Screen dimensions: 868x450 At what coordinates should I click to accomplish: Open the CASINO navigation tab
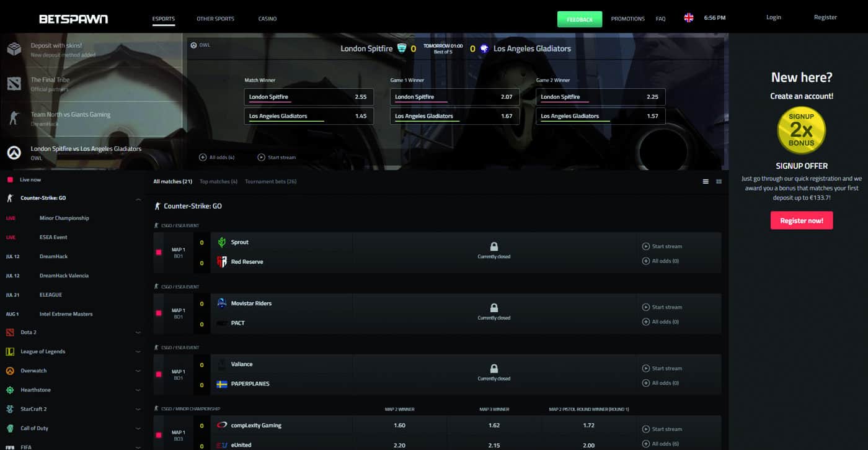pos(267,19)
